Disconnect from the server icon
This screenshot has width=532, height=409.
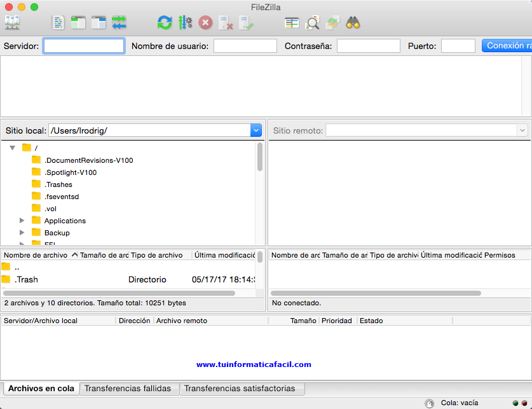click(226, 23)
